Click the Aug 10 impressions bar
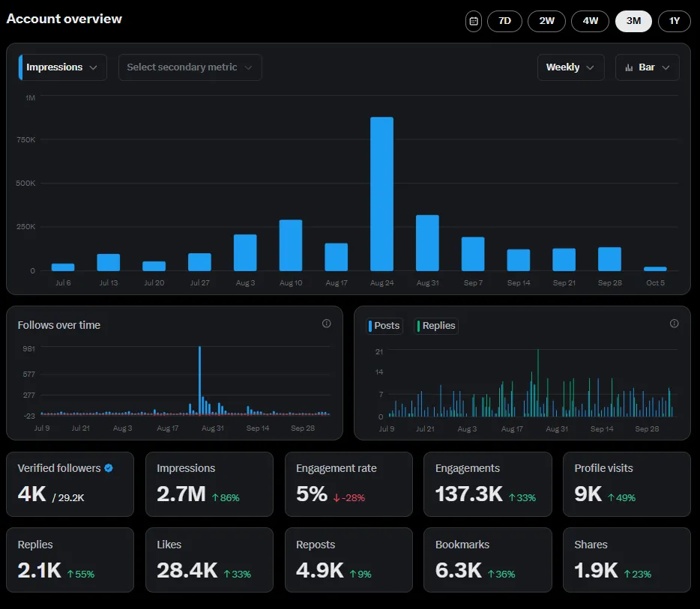The height and width of the screenshot is (609, 700). tap(291, 245)
